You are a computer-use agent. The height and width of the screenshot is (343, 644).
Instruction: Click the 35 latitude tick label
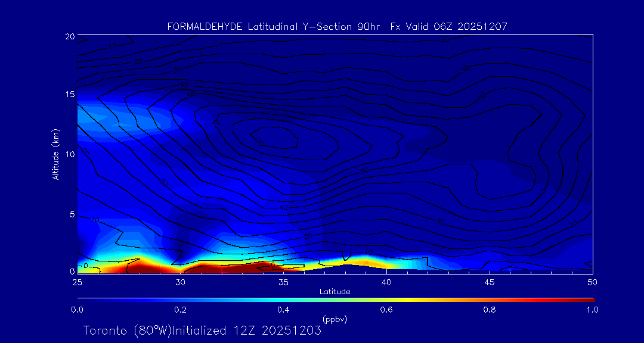tap(283, 282)
